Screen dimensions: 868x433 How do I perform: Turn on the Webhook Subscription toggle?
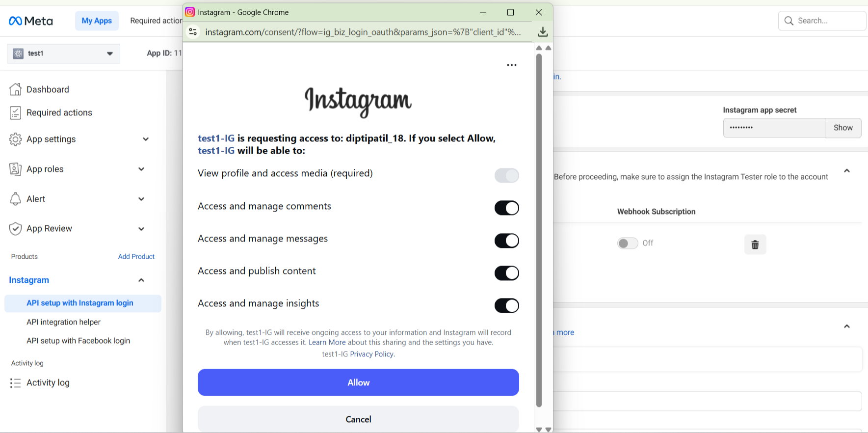628,243
